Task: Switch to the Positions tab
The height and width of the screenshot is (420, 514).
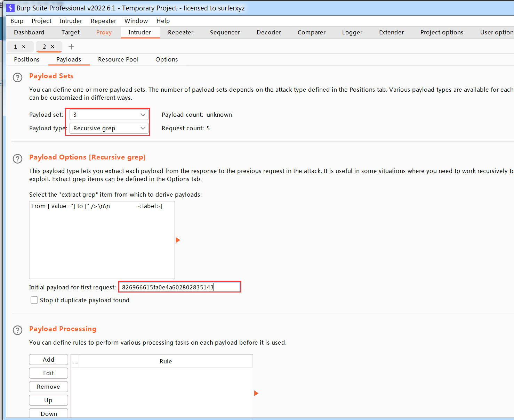Action: point(26,59)
